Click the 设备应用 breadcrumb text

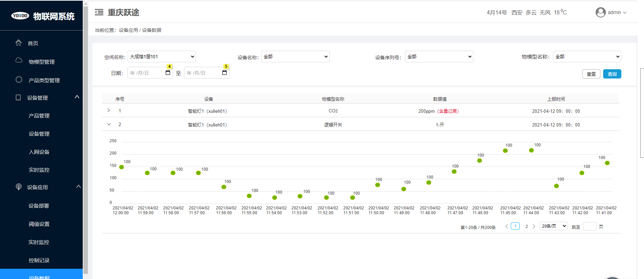pyautogui.click(x=128, y=30)
